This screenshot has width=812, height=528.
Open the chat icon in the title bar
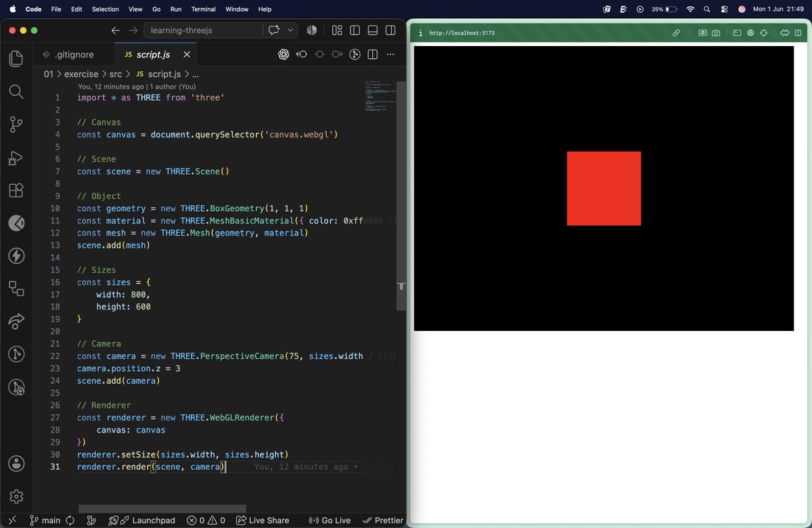pyautogui.click(x=274, y=30)
